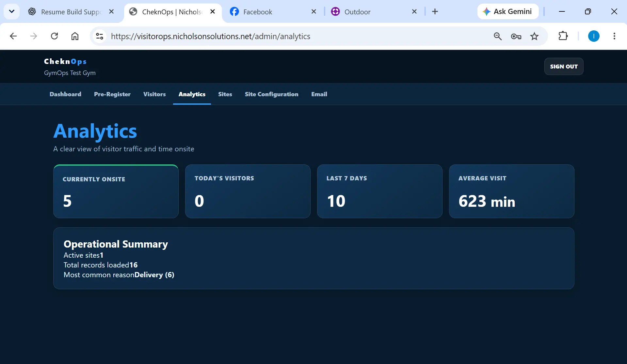Image resolution: width=627 pixels, height=364 pixels.
Task: Click the Ask Gemini button
Action: pos(508,12)
